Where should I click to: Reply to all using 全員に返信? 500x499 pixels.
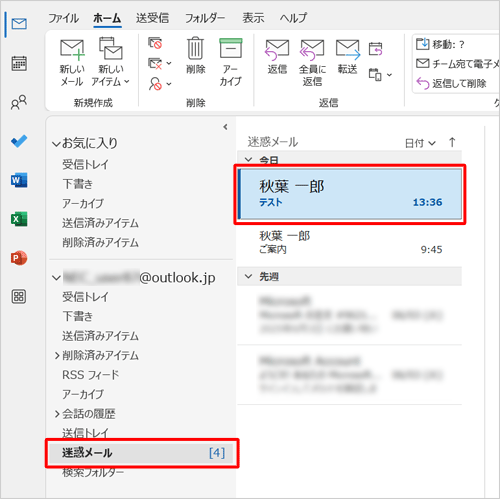312,62
